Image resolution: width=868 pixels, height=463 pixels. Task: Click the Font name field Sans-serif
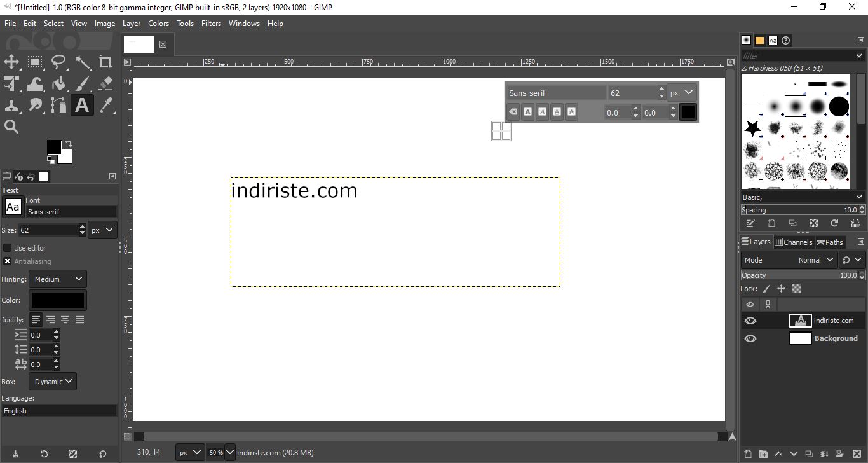(71, 211)
